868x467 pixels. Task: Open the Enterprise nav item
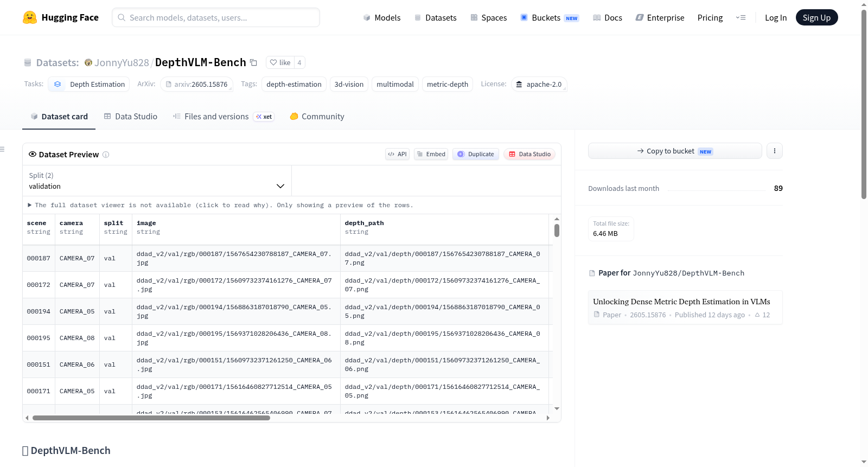(660, 17)
